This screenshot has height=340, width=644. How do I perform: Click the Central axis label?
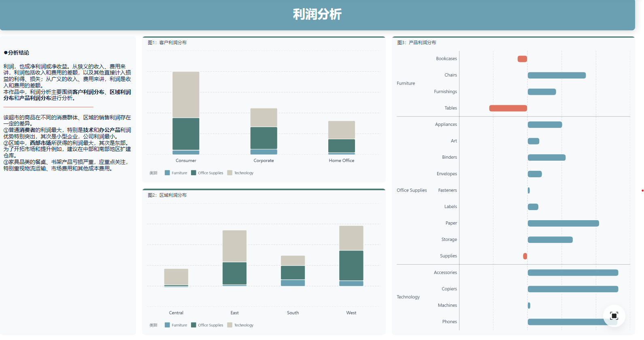176,313
